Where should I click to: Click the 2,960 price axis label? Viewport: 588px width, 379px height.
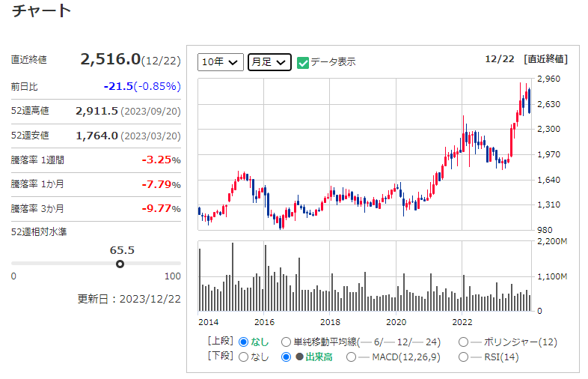(549, 79)
